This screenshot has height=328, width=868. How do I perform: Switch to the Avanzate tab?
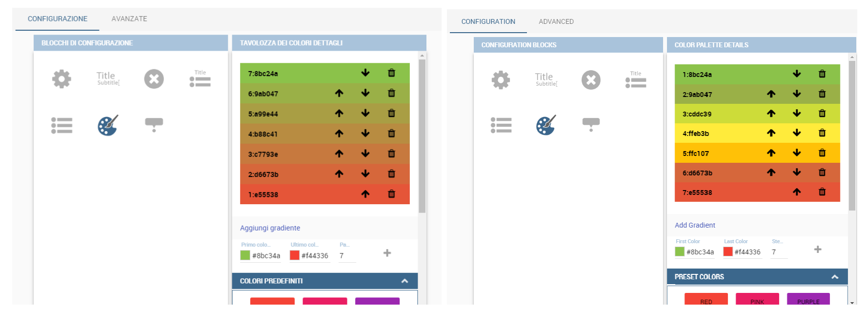pos(129,19)
